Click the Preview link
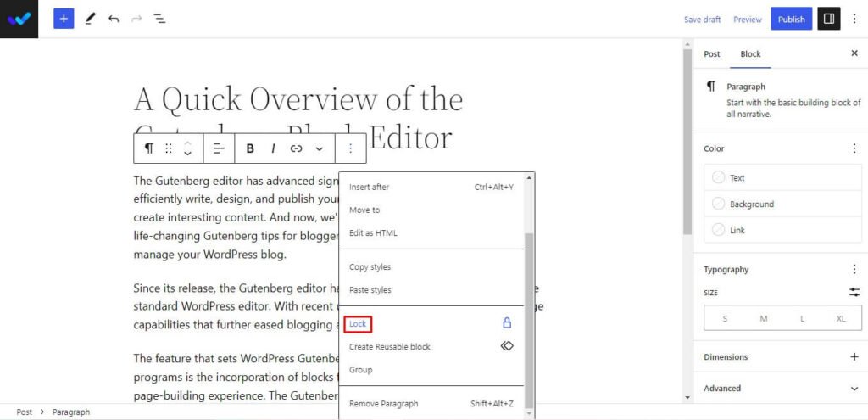The width and height of the screenshot is (868, 420). [748, 20]
